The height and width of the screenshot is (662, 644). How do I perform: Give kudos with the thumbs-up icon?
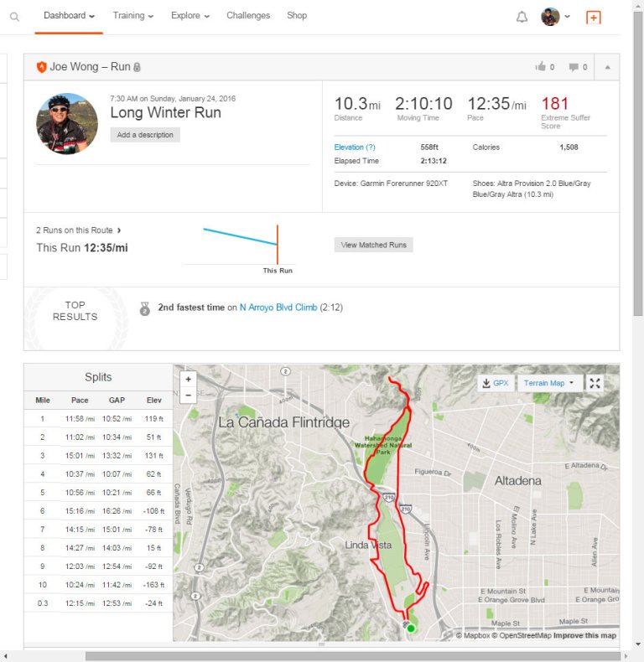(x=541, y=67)
